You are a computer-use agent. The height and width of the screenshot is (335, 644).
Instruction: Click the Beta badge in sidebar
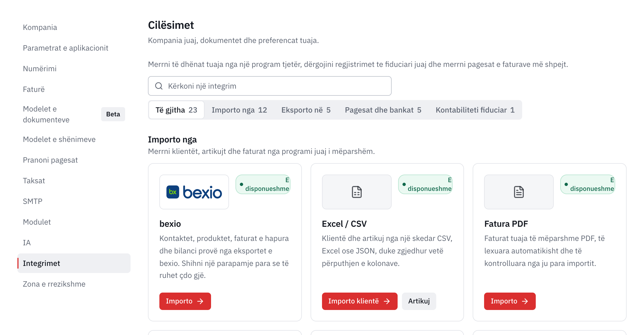tap(113, 114)
